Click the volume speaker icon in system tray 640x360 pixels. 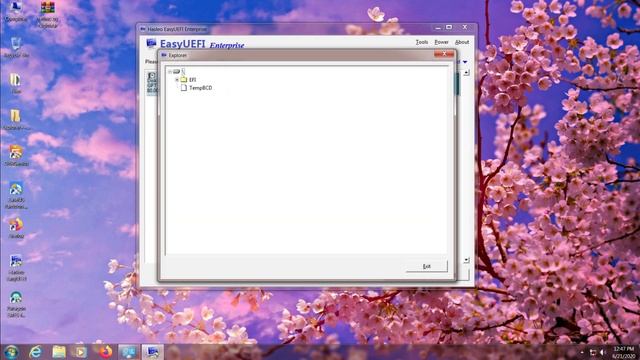(603, 352)
